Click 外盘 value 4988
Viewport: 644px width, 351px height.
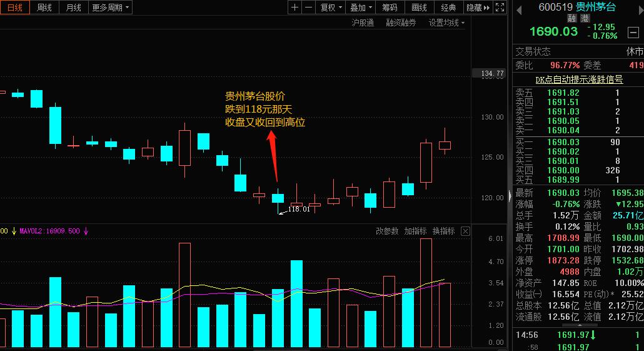(569, 272)
